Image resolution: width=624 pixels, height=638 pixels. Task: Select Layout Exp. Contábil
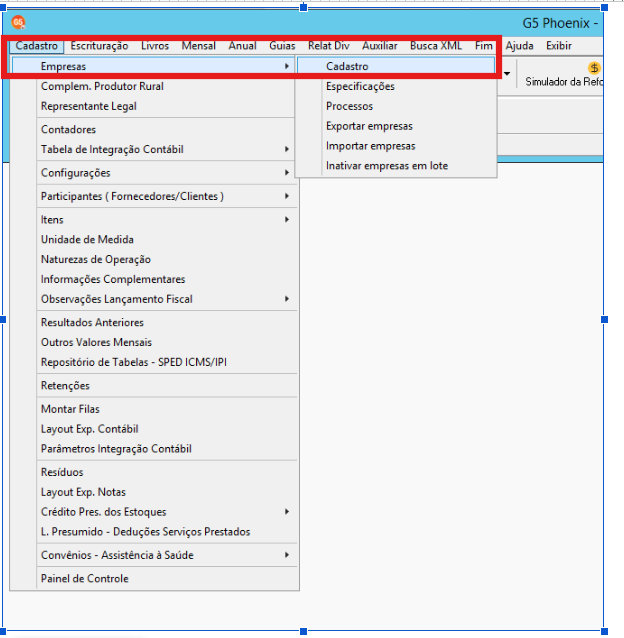click(153, 429)
